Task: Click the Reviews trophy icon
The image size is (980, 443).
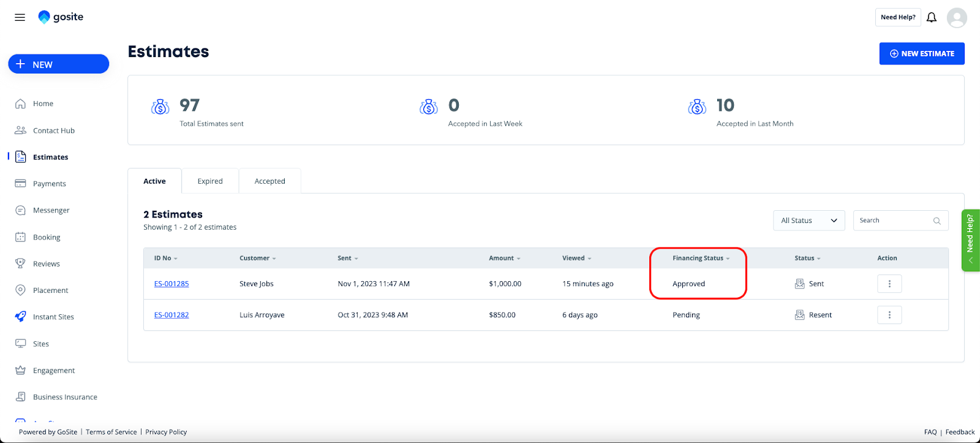Action: pos(20,263)
